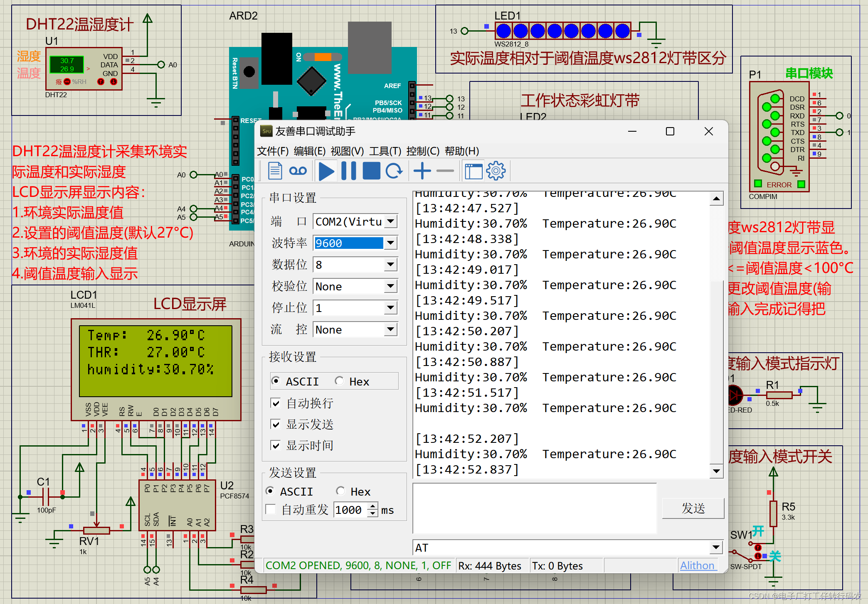The image size is (868, 604).
Task: Open the 文件(F) menu
Action: [273, 151]
